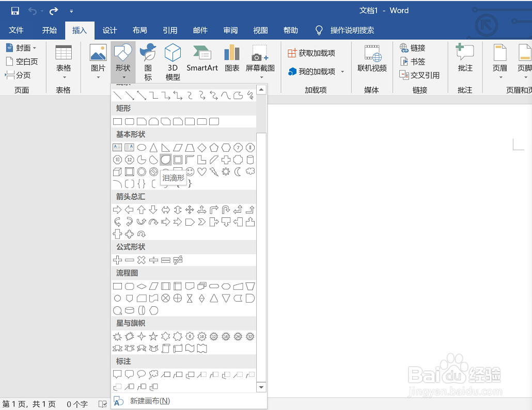Click the 图表 chart button
The height and width of the screenshot is (410, 532).
[232, 59]
